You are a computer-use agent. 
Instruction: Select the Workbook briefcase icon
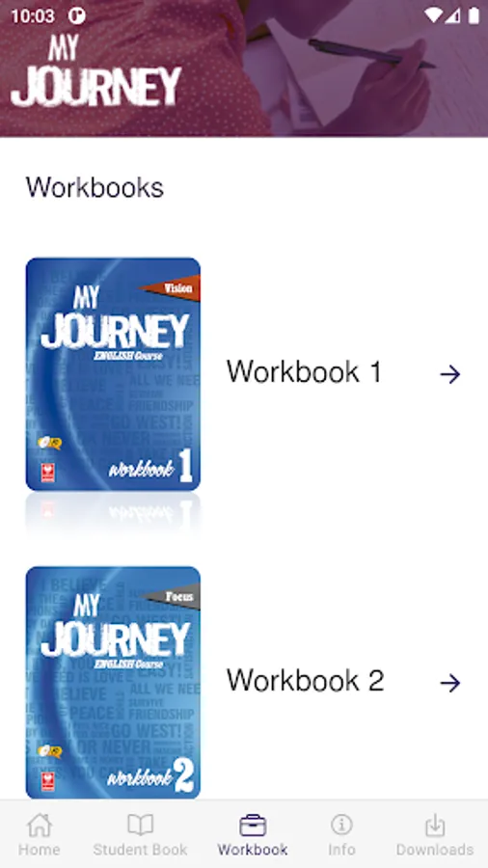coord(253,826)
